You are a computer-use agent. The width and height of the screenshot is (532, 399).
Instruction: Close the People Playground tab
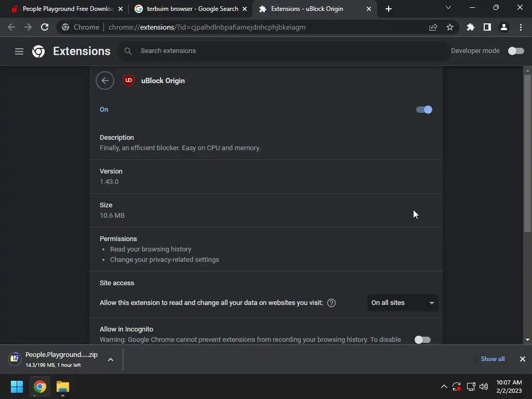121,9
